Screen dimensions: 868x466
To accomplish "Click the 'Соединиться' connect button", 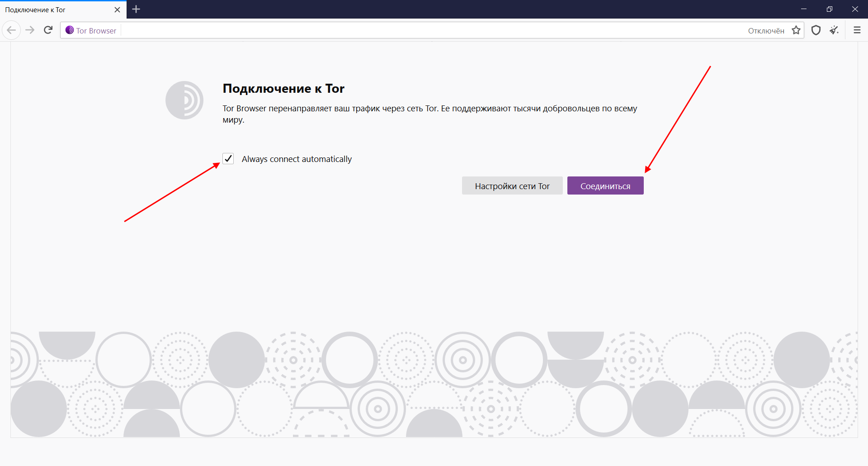I will click(605, 185).
